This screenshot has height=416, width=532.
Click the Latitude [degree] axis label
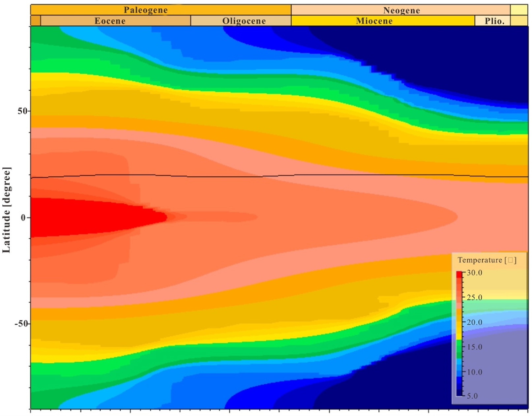point(7,210)
